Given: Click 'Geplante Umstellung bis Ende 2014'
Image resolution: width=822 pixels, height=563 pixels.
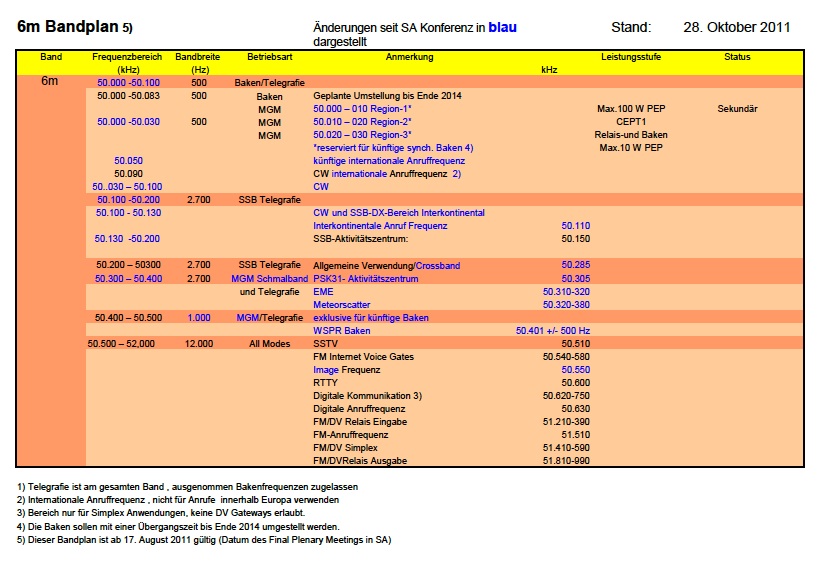Looking at the screenshot, I should [387, 95].
